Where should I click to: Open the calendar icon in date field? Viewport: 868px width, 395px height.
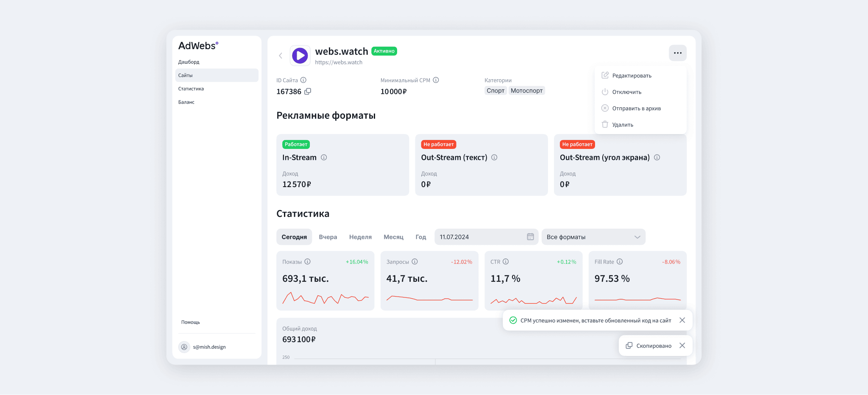pos(530,237)
